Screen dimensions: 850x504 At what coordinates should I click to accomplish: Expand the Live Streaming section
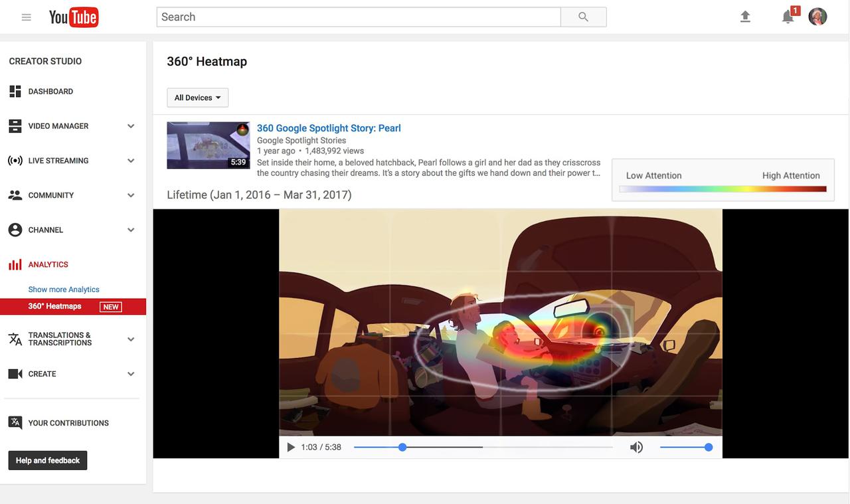click(x=131, y=161)
